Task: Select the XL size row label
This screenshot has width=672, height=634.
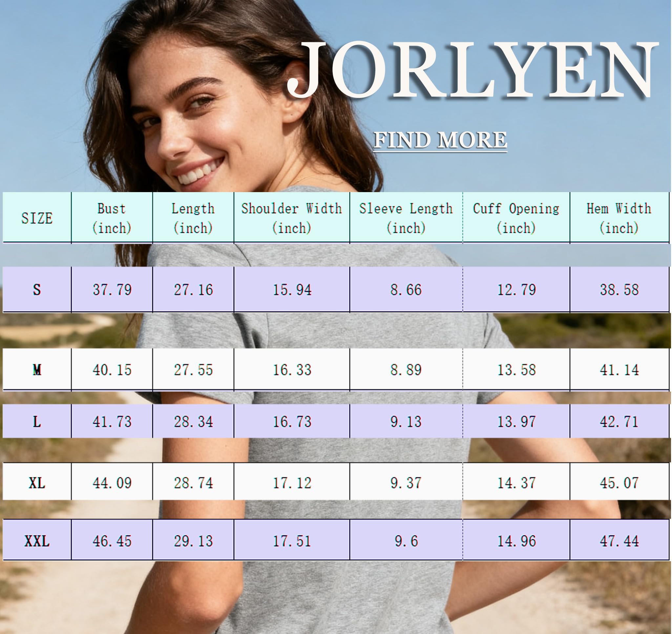Action: pyautogui.click(x=37, y=483)
